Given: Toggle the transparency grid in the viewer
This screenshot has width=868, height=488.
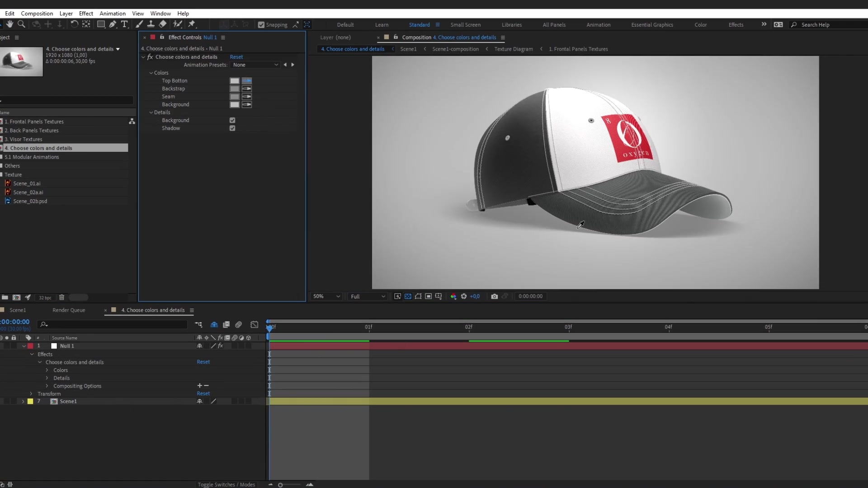Looking at the screenshot, I should 408,296.
